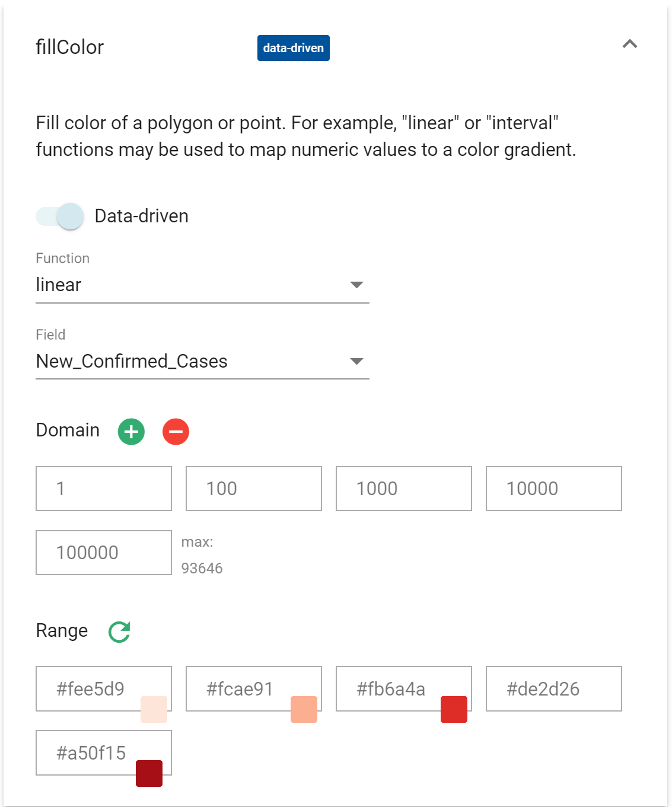
Task: Collapse the fillColor panel with chevron
Action: (x=629, y=44)
